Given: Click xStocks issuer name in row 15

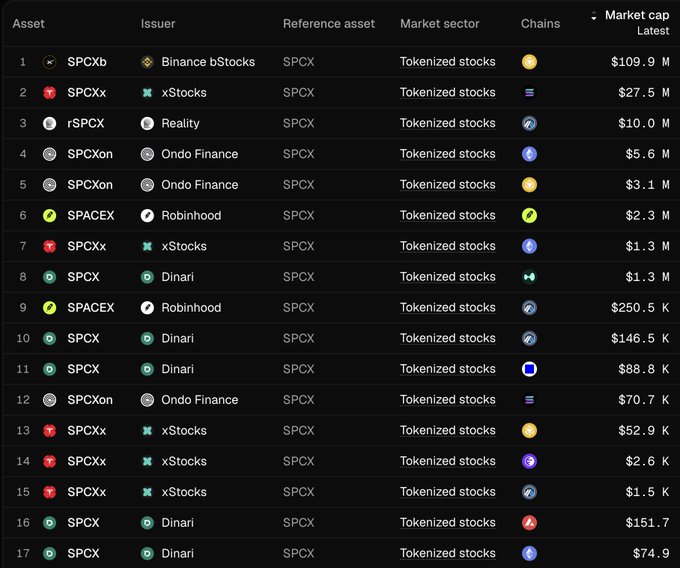Looking at the screenshot, I should tap(184, 492).
